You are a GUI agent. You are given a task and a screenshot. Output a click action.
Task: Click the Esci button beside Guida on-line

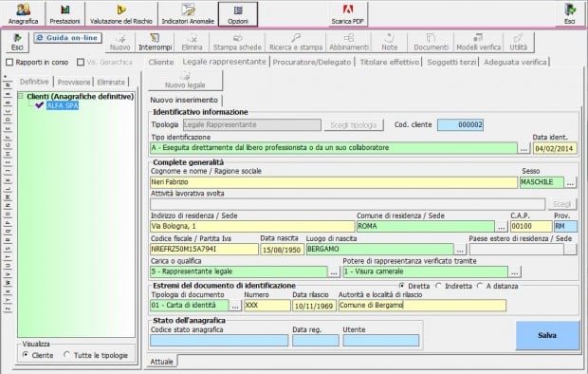click(17, 42)
